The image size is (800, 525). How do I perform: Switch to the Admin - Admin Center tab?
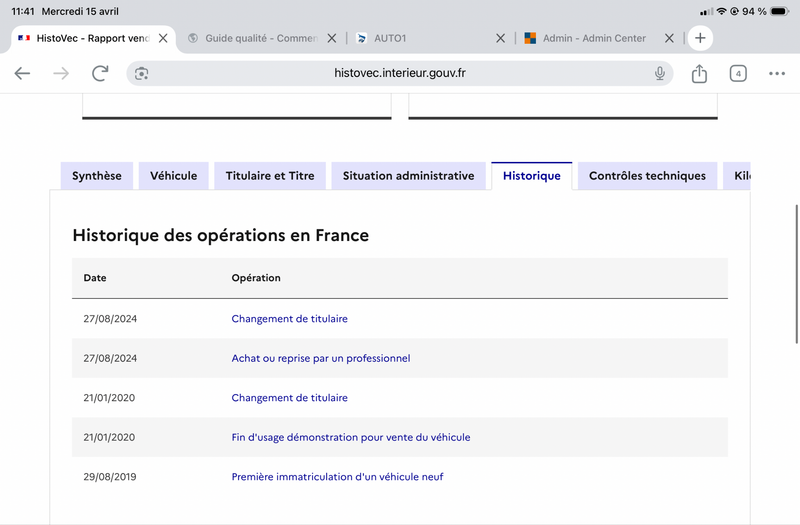[594, 38]
